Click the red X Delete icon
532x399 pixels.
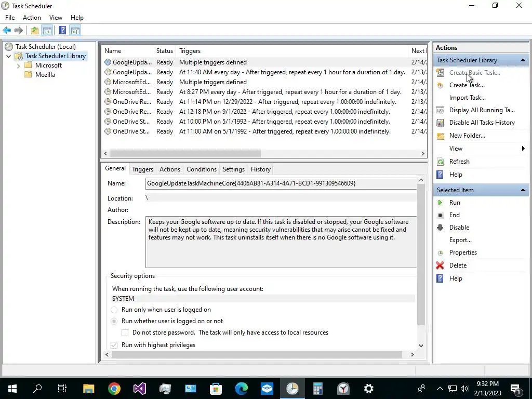point(440,265)
